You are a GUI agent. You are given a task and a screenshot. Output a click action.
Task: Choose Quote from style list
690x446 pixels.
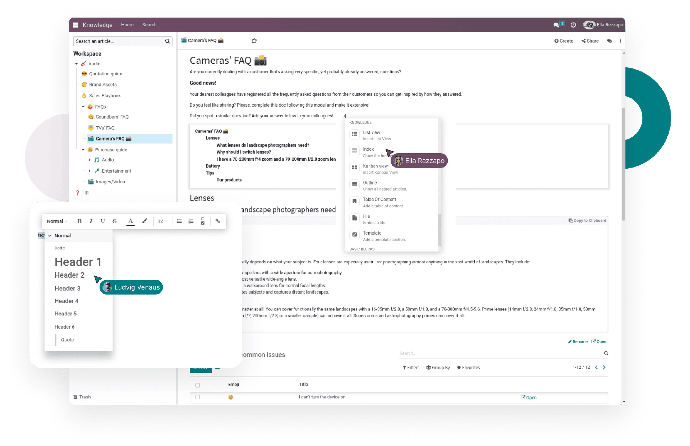point(67,340)
